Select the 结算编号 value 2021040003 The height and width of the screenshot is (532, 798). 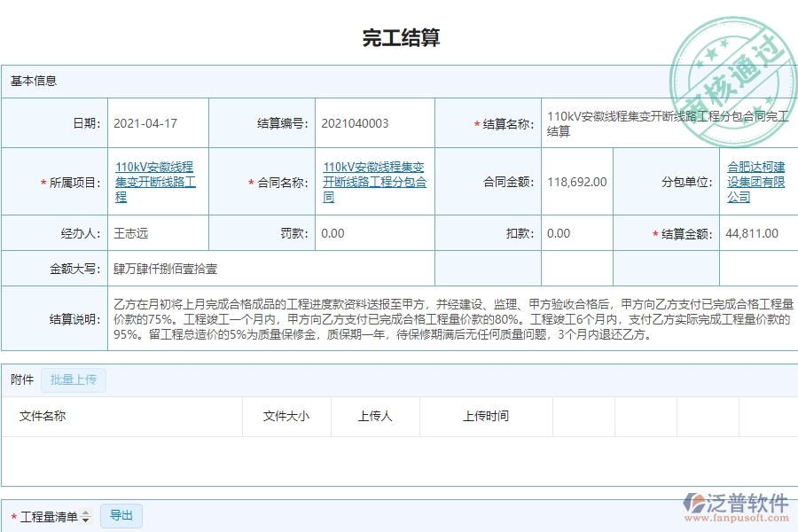(x=355, y=123)
